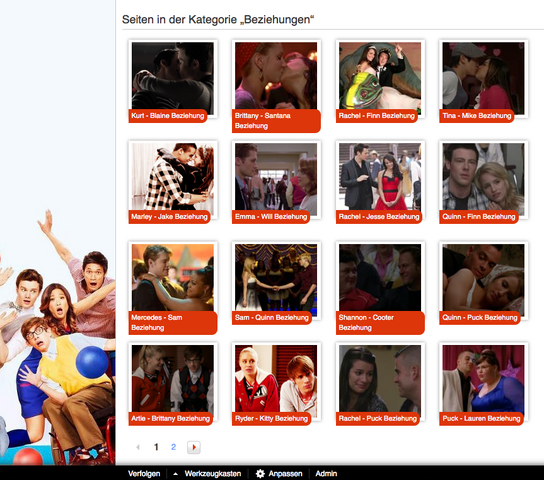Click the 'Rachel - Jesse Beziehung' label
This screenshot has height=480, width=544.
click(x=379, y=217)
